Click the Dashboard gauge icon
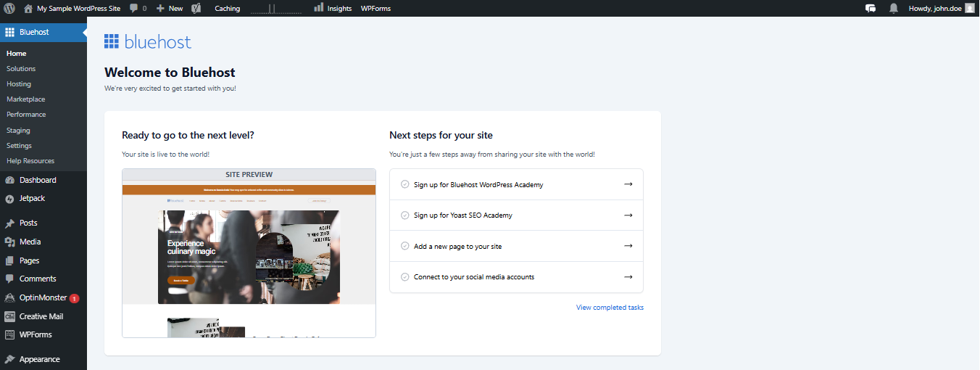 pos(9,180)
